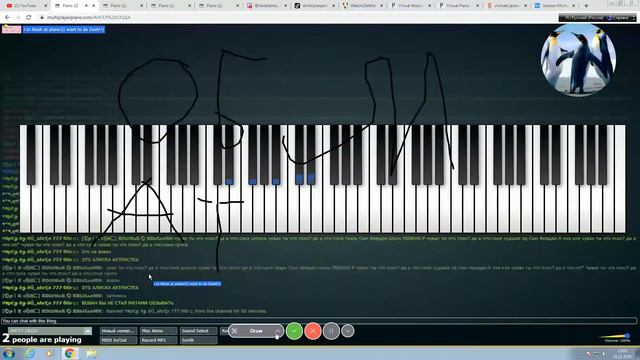
Task: Close the active Piano (2) tab
Action: [94, 6]
